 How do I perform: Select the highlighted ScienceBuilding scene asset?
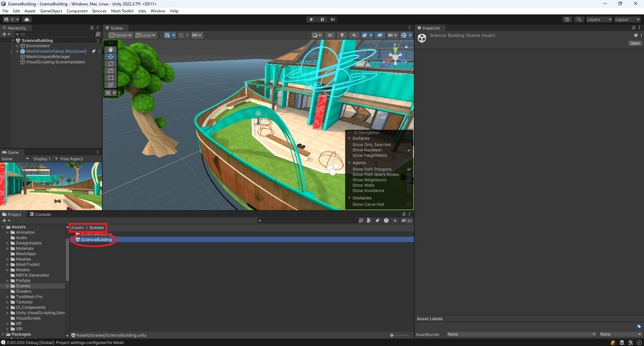pyautogui.click(x=97, y=240)
